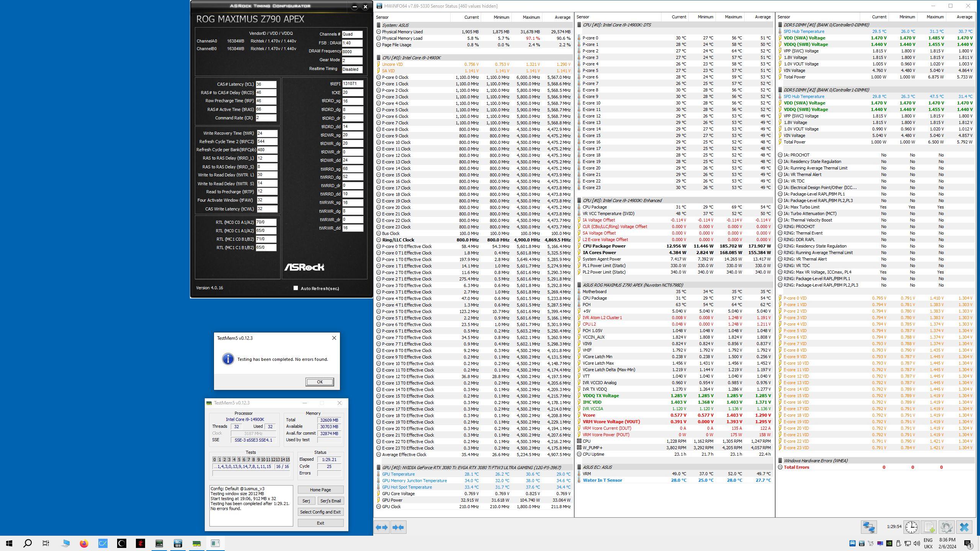Click network tray icon
The image size is (980, 551).
pos(908,543)
